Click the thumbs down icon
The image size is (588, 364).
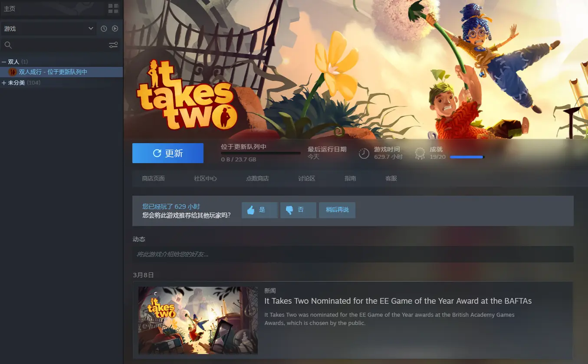click(x=289, y=210)
